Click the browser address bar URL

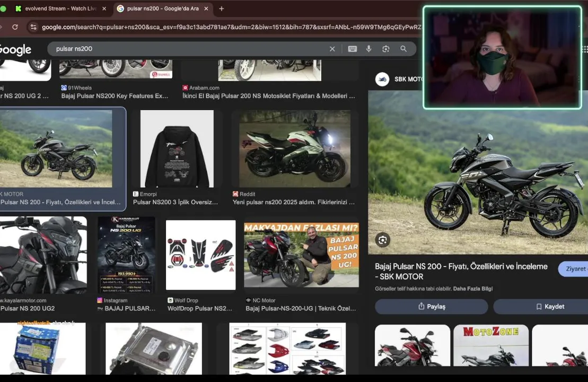(x=231, y=27)
